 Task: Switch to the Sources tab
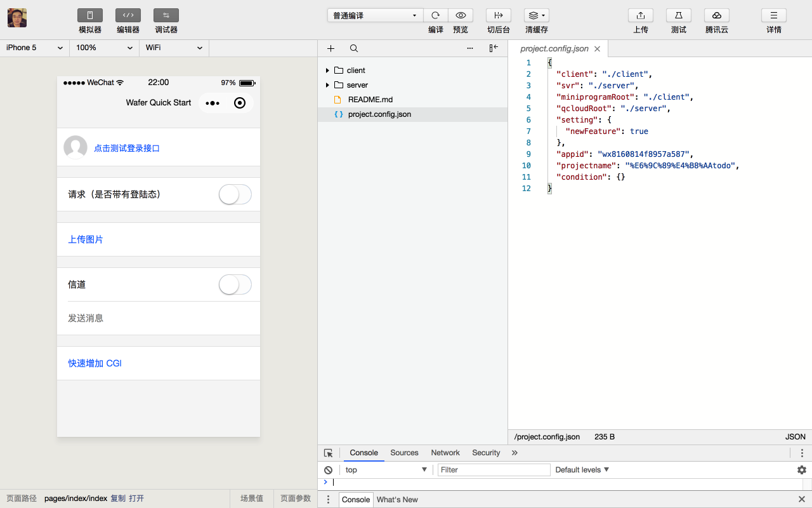[404, 453]
